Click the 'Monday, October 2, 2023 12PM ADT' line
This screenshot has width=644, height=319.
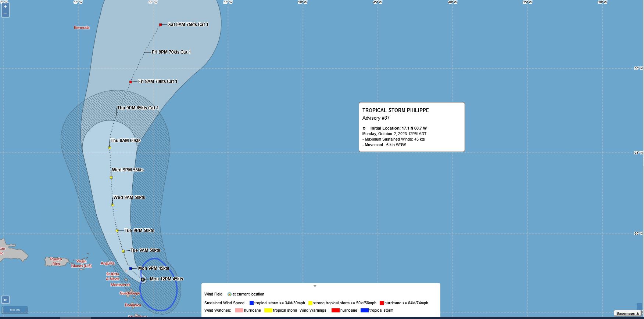click(x=394, y=134)
